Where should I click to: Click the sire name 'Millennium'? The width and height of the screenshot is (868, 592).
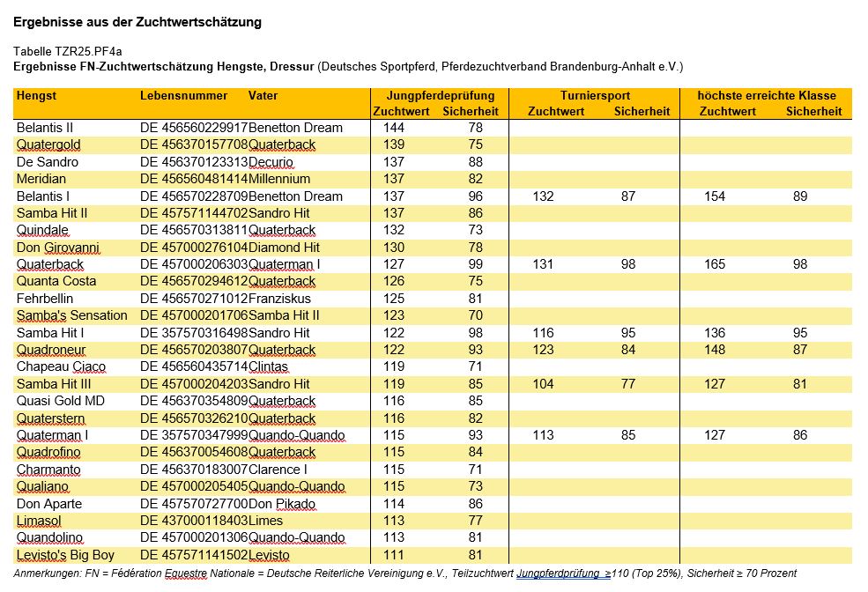(279, 179)
